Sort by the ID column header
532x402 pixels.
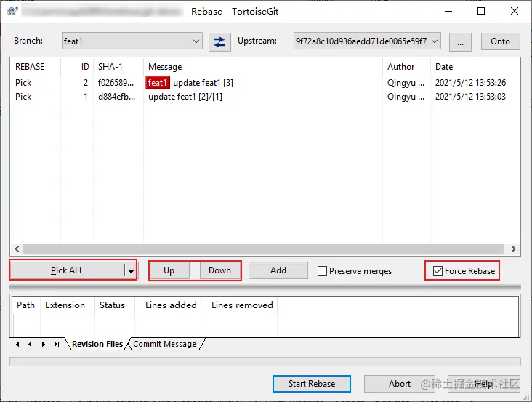(77, 67)
